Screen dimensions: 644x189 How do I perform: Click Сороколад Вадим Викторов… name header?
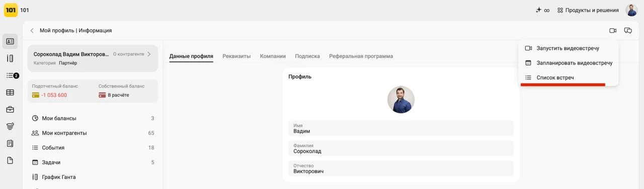coord(71,54)
